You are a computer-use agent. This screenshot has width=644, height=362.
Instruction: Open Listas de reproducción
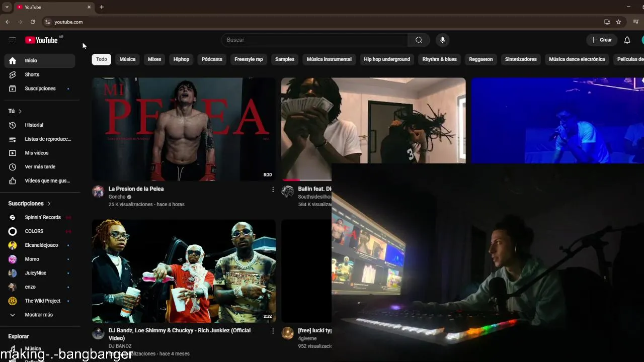pyautogui.click(x=40, y=139)
